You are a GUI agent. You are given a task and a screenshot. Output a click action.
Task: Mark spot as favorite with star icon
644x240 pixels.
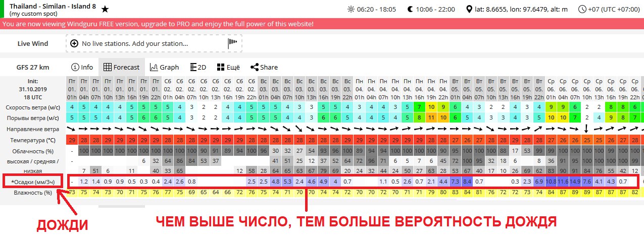point(105,9)
